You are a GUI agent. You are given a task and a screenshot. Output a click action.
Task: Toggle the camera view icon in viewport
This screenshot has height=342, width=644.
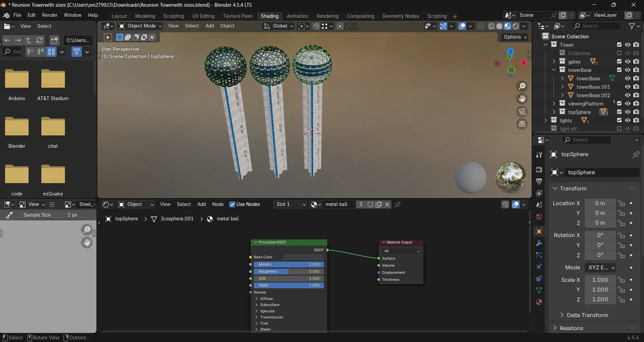click(522, 111)
